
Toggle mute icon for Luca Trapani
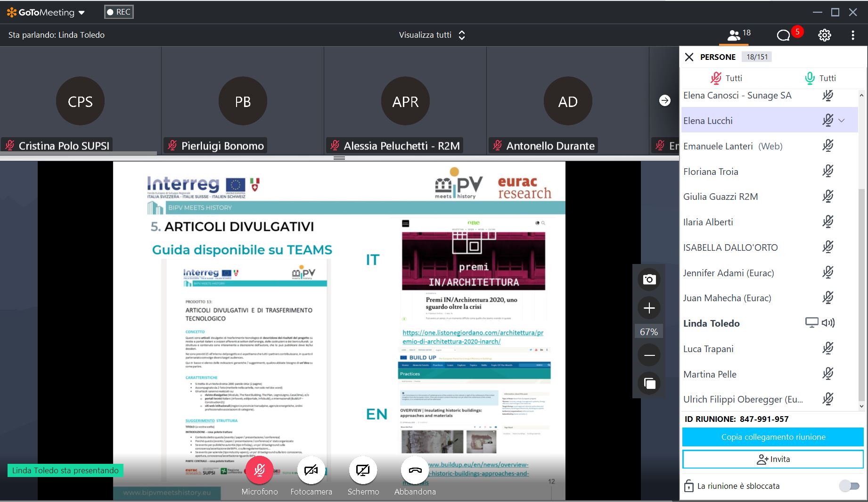point(828,348)
